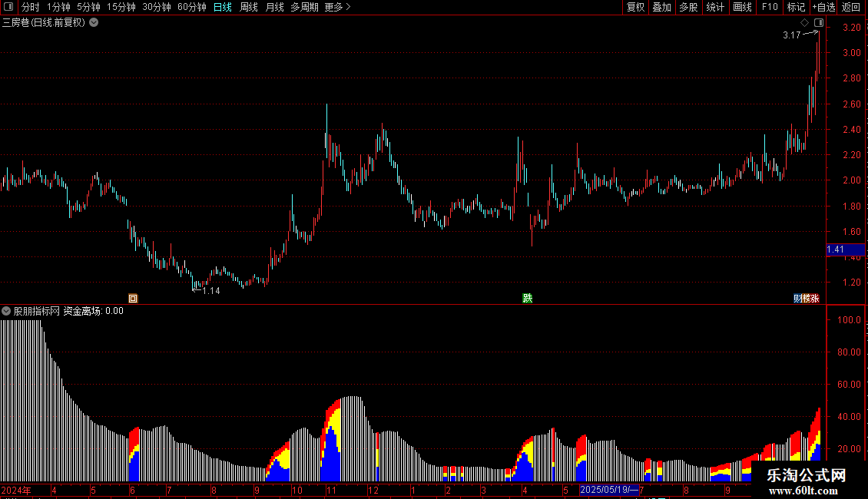This screenshot has height=499, width=868.
Task: Click the diamond marker icon above chart
Action: (x=805, y=23)
